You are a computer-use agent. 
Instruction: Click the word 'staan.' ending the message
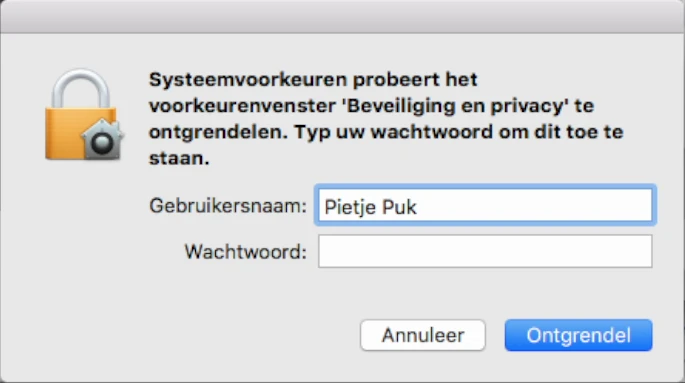(x=179, y=159)
